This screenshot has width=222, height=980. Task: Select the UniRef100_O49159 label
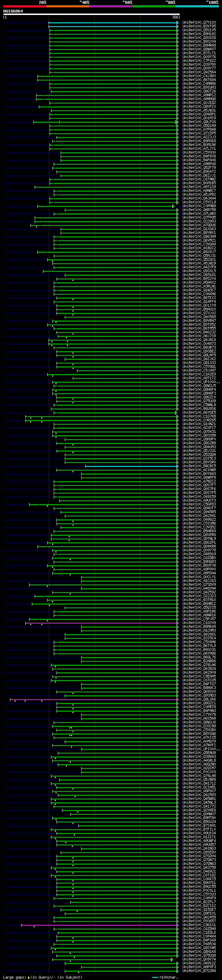click(199, 496)
